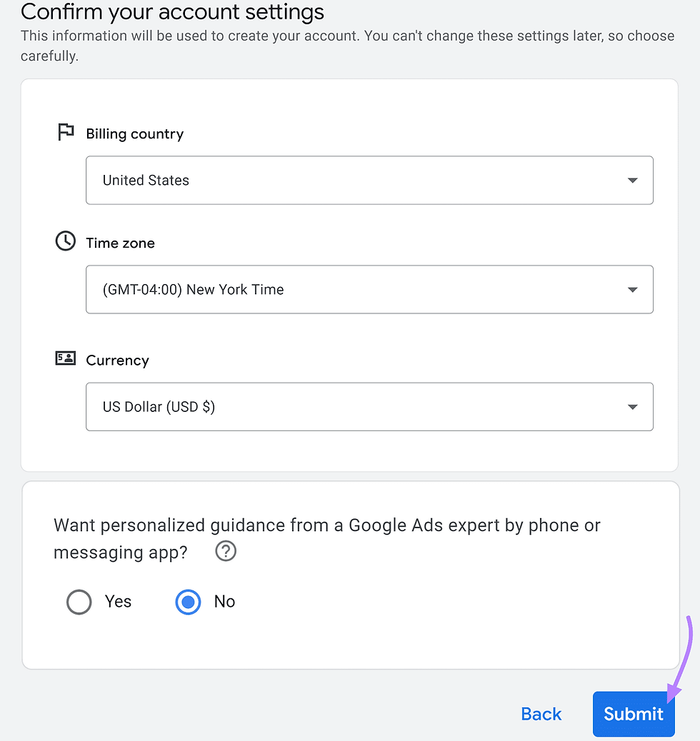This screenshot has width=700, height=741.
Task: Select No for personalized guidance
Action: click(x=187, y=602)
